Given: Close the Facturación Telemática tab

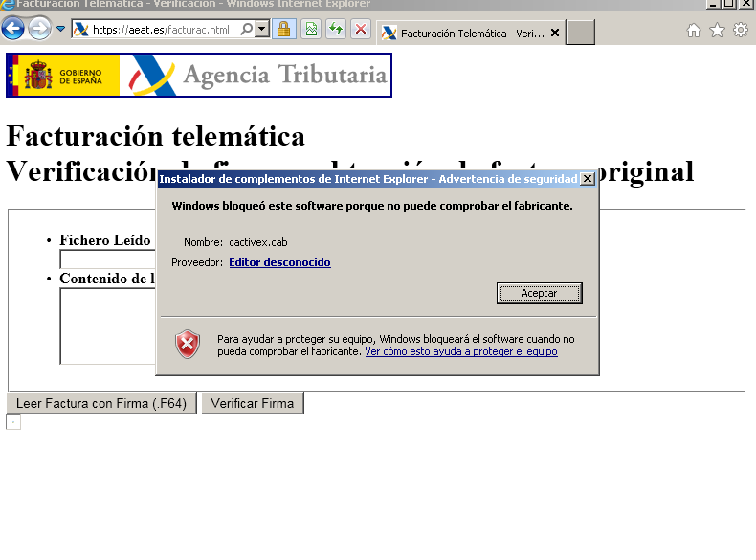Looking at the screenshot, I should pyautogui.click(x=555, y=33).
